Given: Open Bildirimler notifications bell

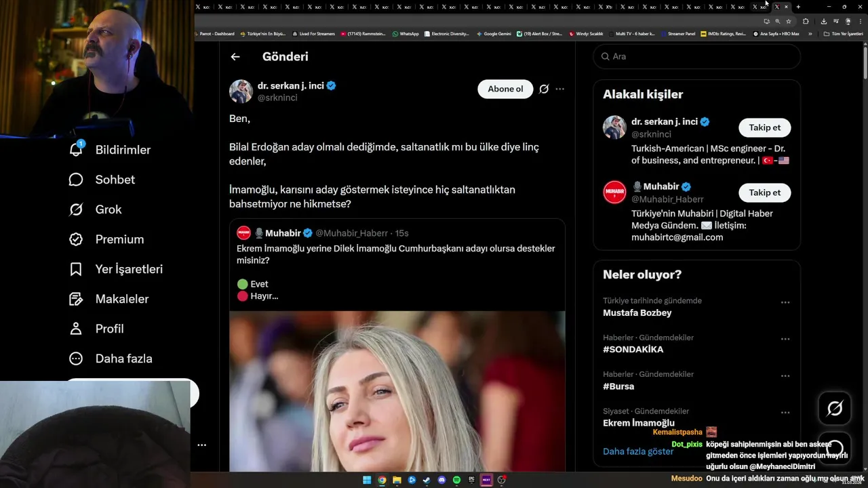Looking at the screenshot, I should pyautogui.click(x=76, y=150).
